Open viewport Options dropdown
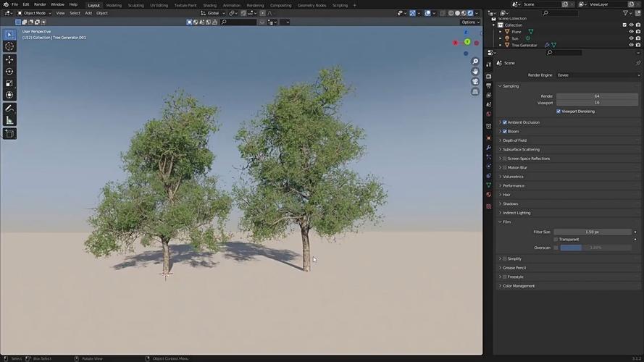 (x=470, y=22)
